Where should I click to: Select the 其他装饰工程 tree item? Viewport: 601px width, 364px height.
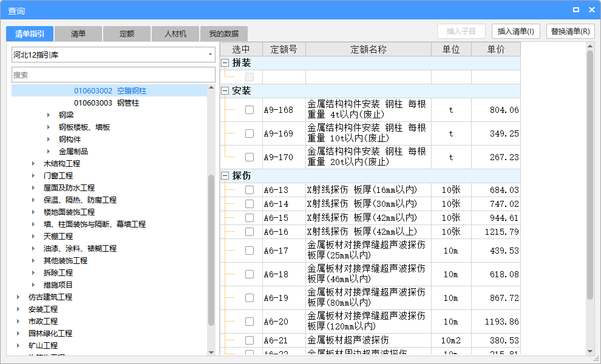pyautogui.click(x=66, y=260)
